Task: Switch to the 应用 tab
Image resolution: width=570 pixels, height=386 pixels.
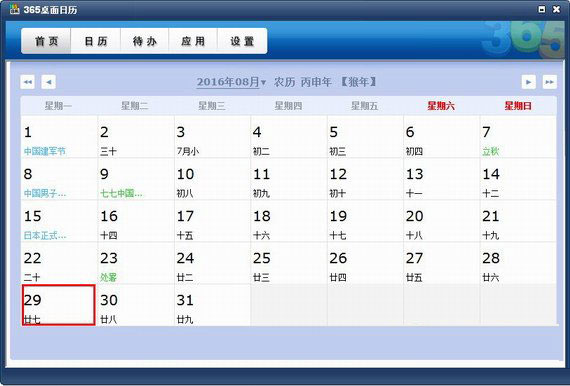Action: click(x=193, y=41)
